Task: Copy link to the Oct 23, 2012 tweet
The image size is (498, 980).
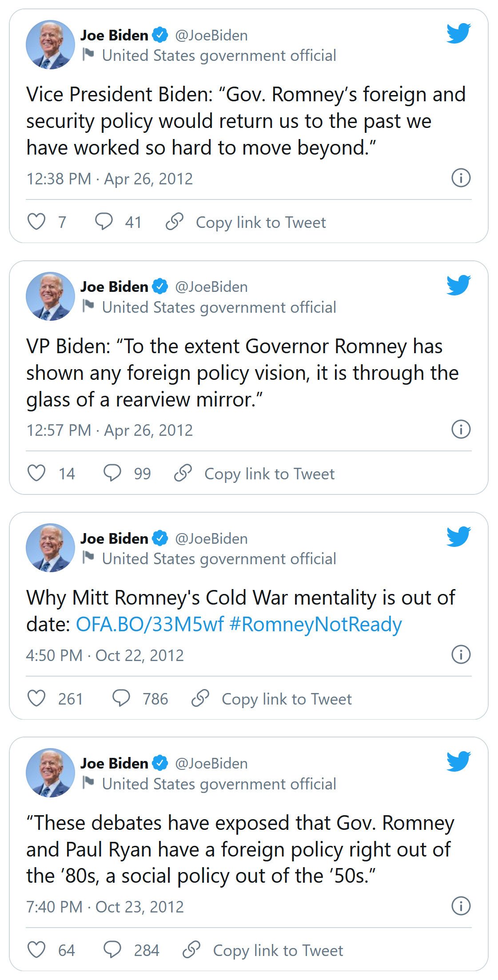Action: click(263, 950)
